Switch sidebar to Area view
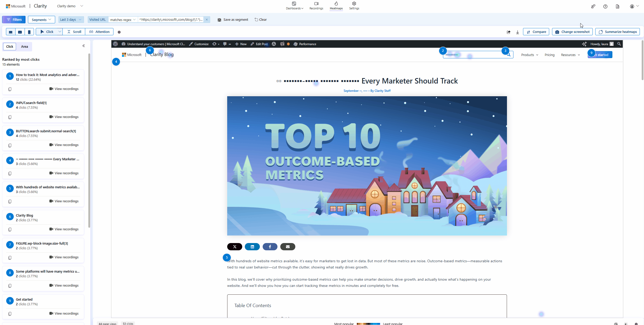Image resolution: width=644 pixels, height=325 pixels. pyautogui.click(x=25, y=46)
